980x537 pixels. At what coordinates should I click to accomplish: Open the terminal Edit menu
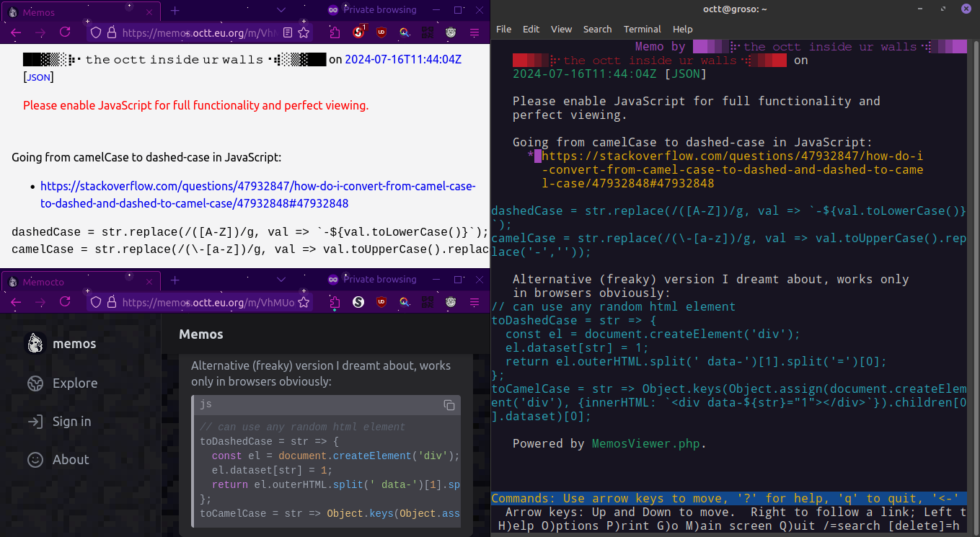(x=531, y=29)
